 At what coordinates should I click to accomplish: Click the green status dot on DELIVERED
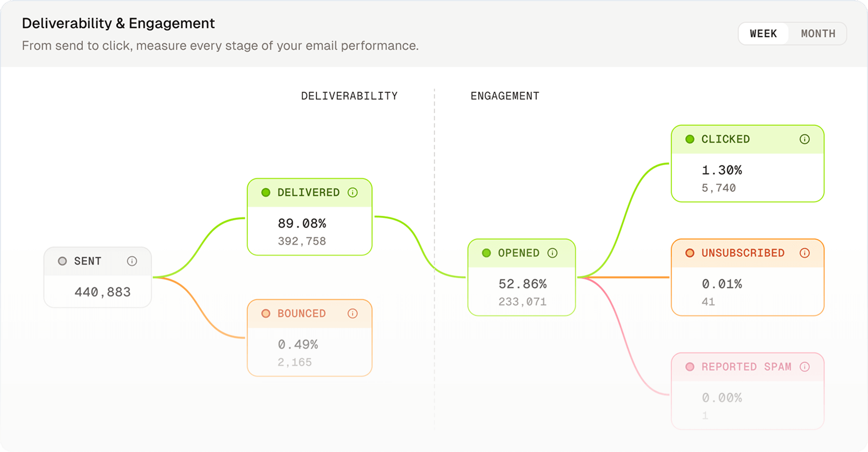(x=266, y=193)
